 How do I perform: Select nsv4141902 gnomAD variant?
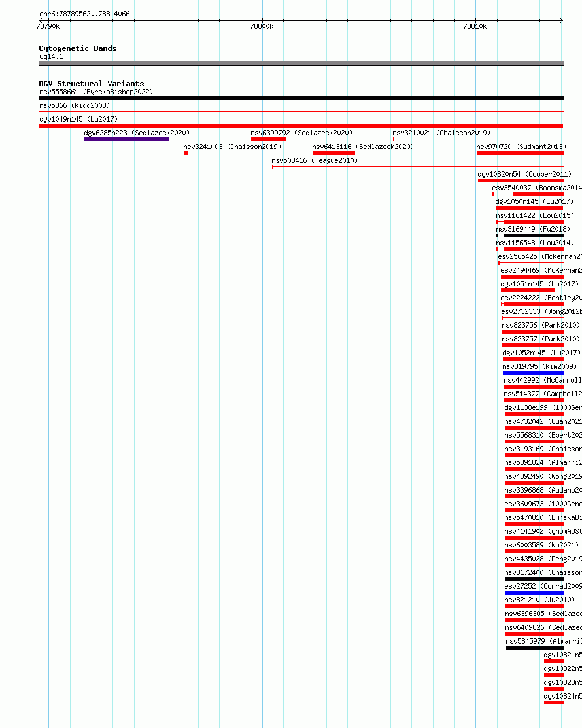pos(543,532)
